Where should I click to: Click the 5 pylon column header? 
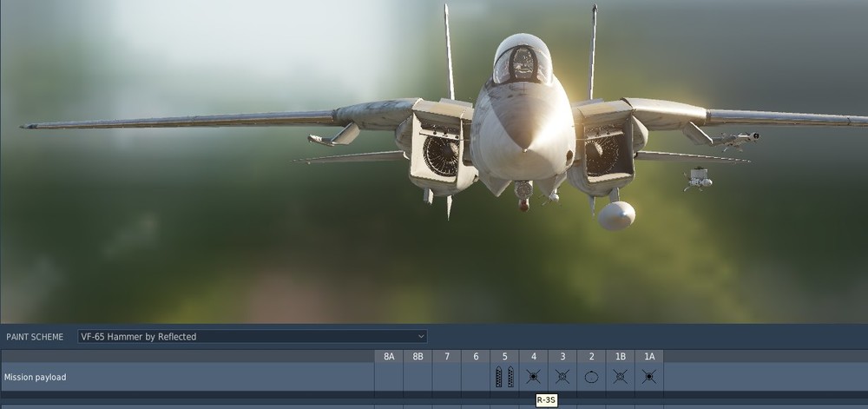(504, 356)
